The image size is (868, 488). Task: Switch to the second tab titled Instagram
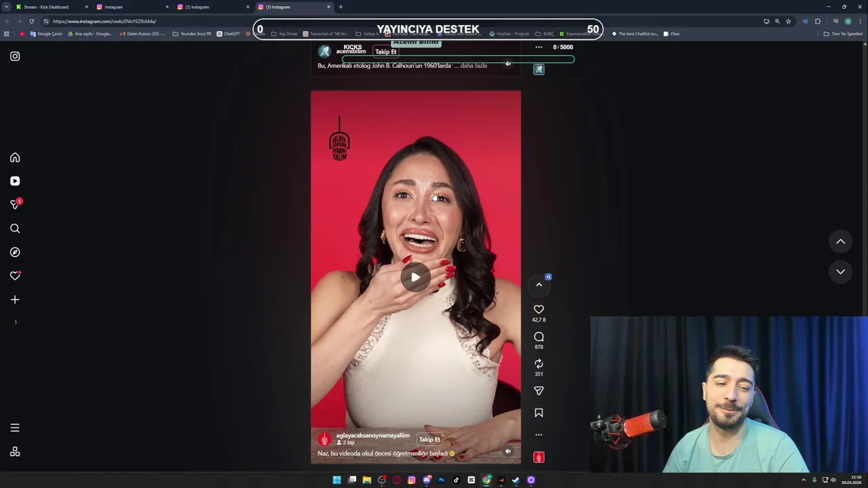[x=132, y=7]
